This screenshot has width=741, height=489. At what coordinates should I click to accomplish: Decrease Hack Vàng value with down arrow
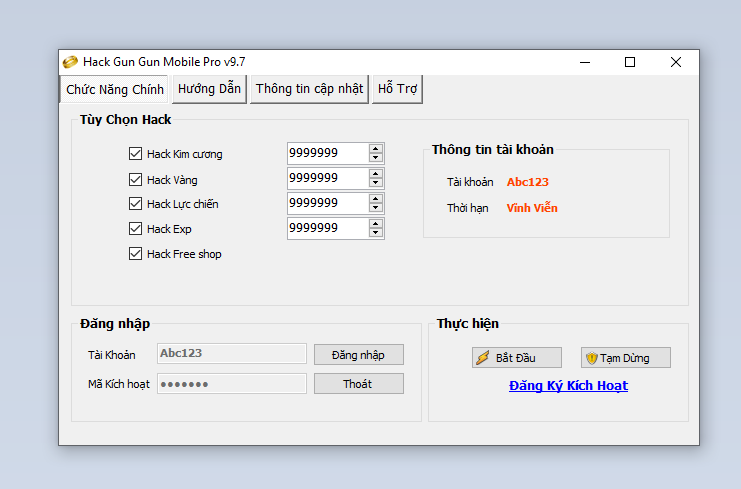(x=376, y=183)
